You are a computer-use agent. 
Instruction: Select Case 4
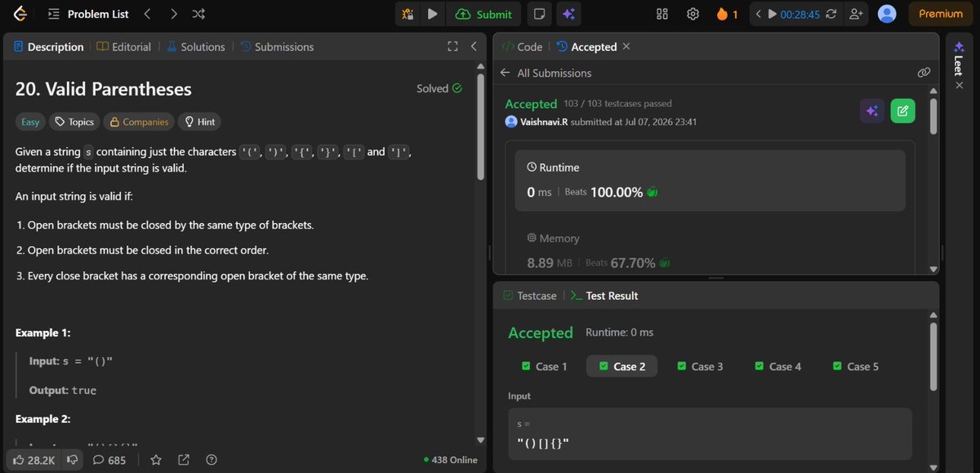coord(777,366)
